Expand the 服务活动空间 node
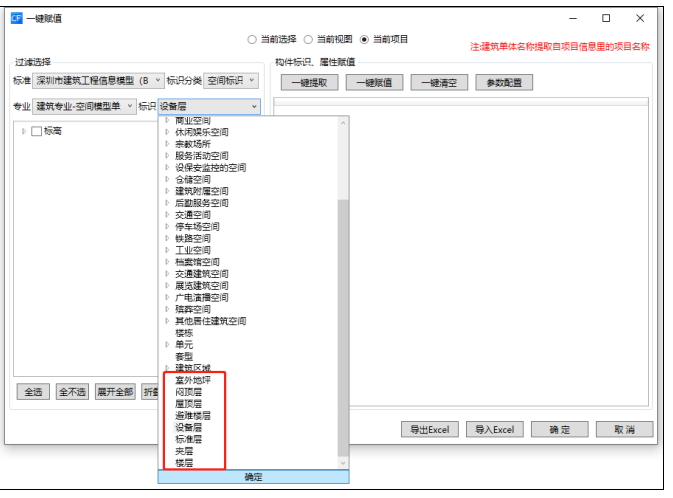Image resolution: width=673 pixels, height=498 pixels. [167, 156]
